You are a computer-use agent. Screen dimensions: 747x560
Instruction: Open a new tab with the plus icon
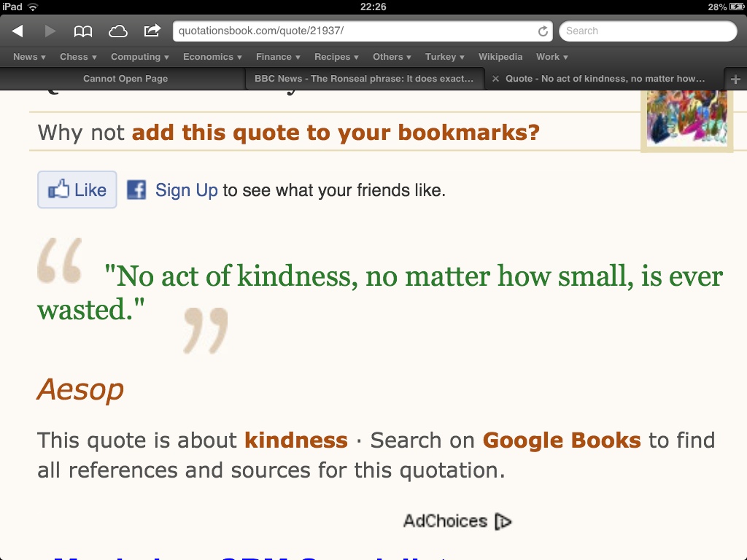point(735,79)
